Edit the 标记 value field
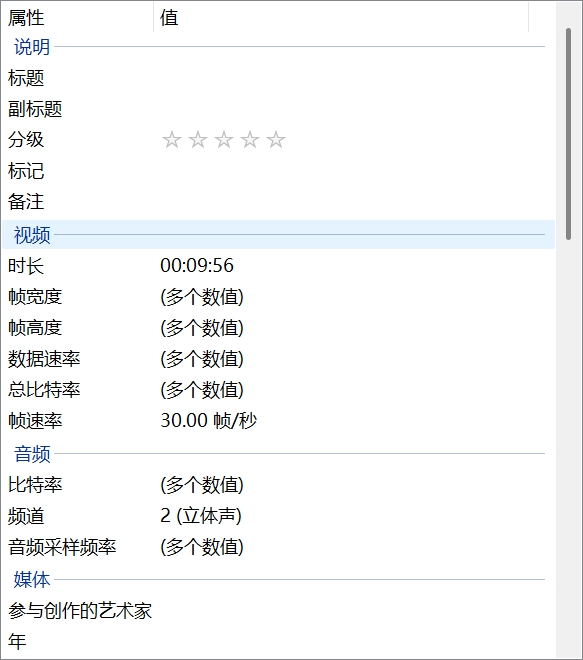This screenshot has width=583, height=660. 354,171
